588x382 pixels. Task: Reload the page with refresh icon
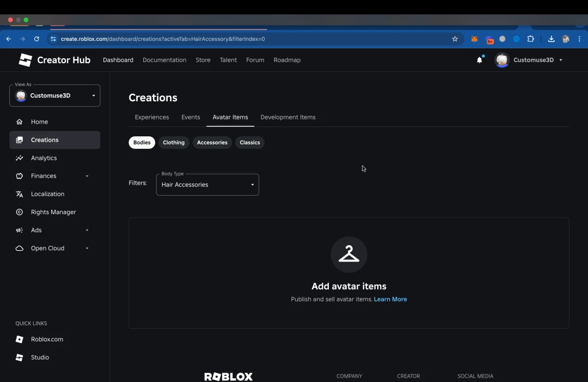tap(36, 39)
